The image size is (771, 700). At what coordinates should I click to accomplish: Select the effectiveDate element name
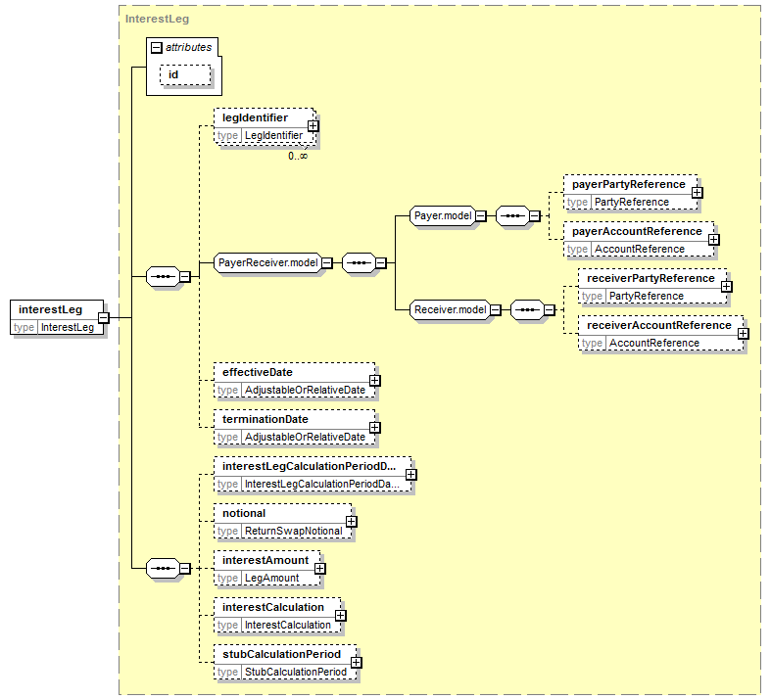258,372
